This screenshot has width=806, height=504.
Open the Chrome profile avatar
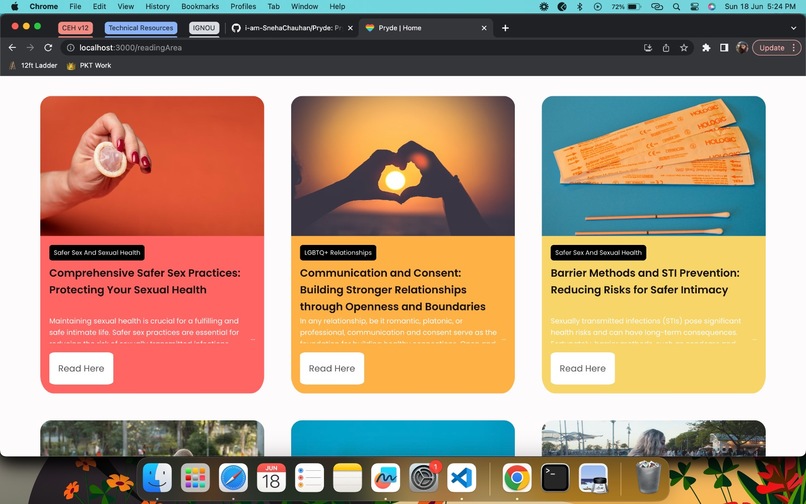pyautogui.click(x=742, y=48)
